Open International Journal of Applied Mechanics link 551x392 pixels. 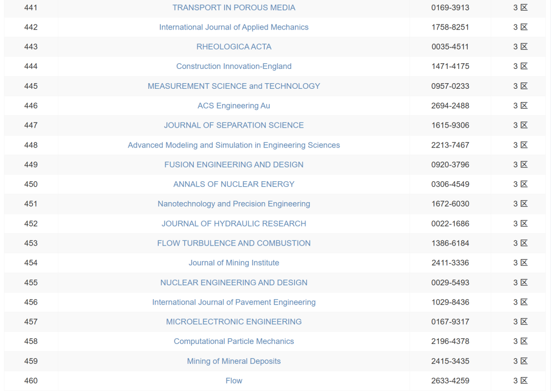(234, 27)
